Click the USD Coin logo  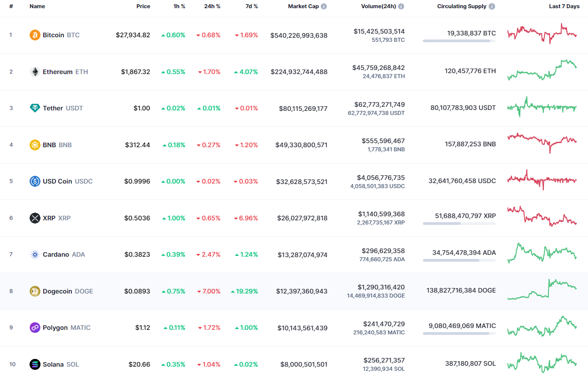click(x=34, y=181)
